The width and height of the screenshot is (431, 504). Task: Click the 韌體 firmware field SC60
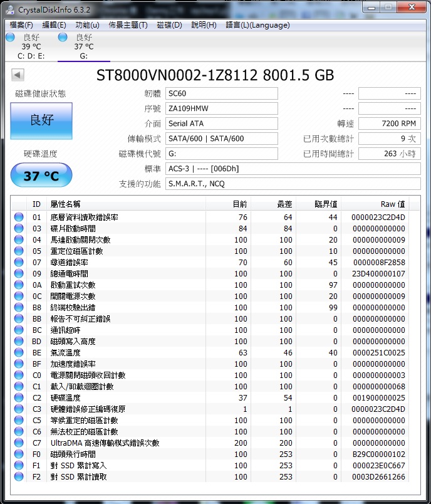tap(222, 93)
